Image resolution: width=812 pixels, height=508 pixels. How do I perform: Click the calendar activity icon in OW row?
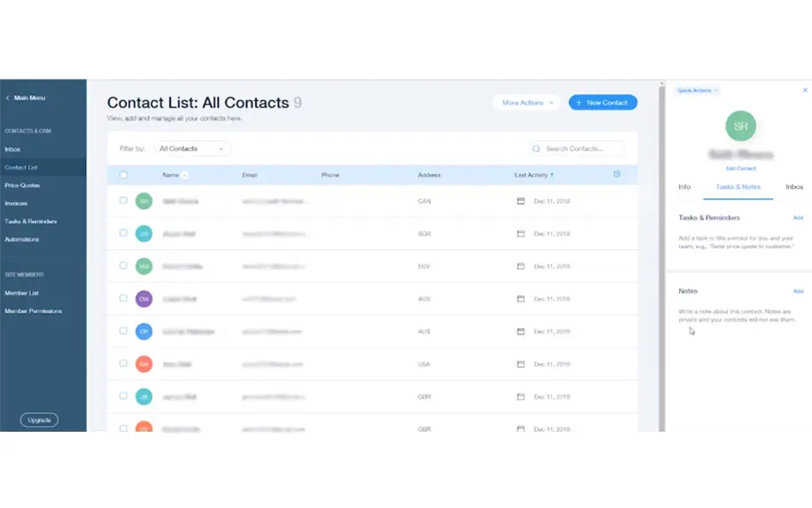520,299
